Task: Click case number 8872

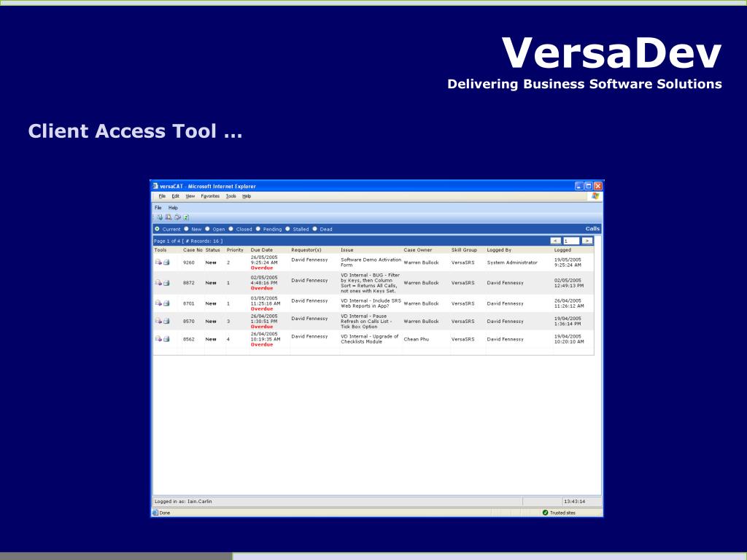Action: coord(189,283)
